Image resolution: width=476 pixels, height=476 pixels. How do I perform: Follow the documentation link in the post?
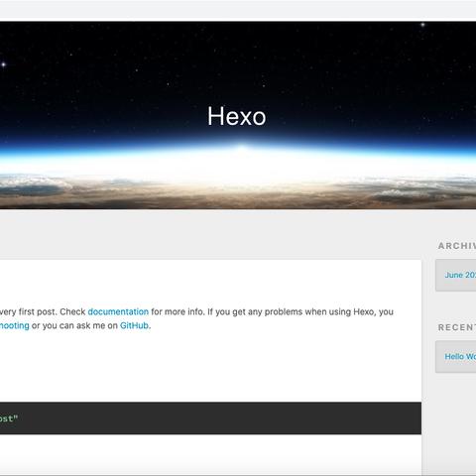[118, 311]
